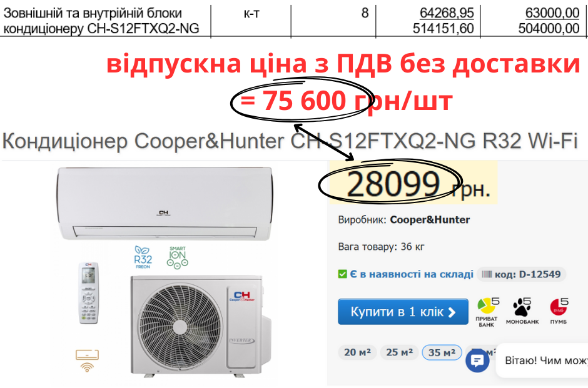The image size is (588, 388).
Task: Select the 20 м² size option
Action: point(357,352)
